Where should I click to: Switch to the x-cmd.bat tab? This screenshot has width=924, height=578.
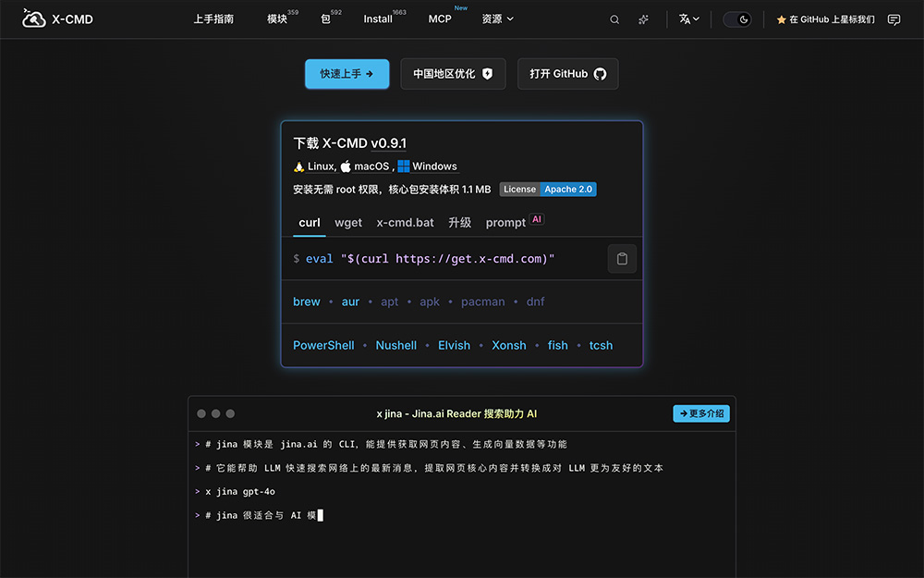click(405, 222)
